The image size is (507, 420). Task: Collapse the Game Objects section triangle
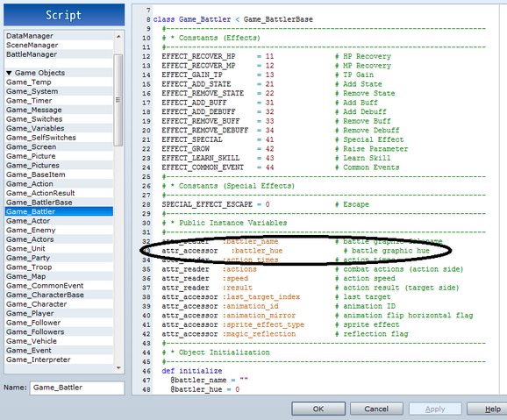click(9, 73)
